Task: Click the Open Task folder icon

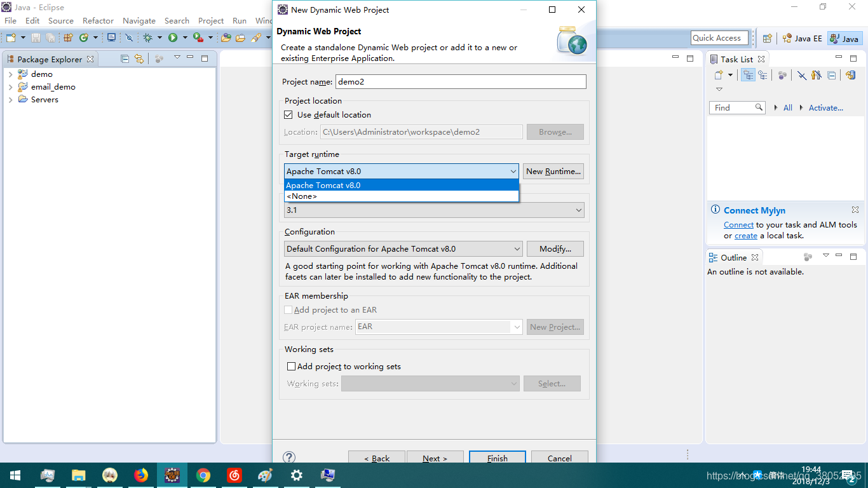Action: click(240, 38)
